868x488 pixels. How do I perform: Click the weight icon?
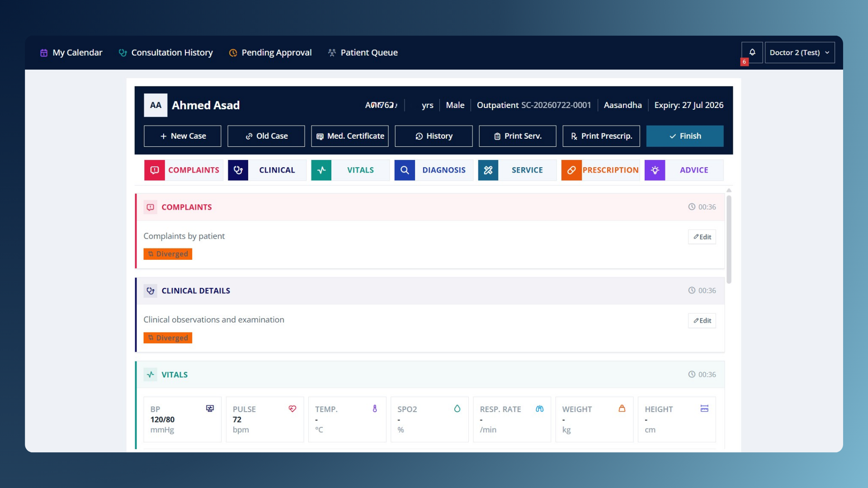622,408
